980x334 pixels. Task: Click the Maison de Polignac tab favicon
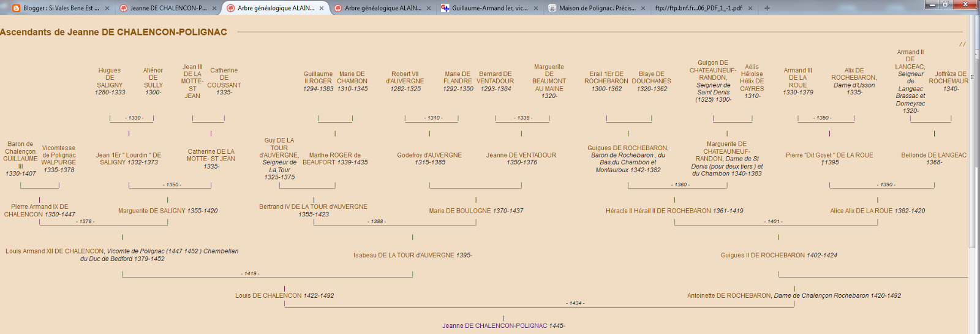point(552,8)
